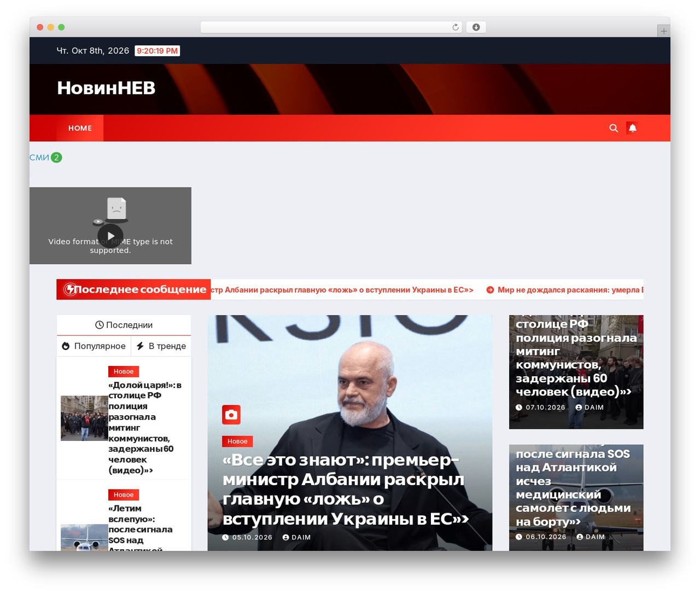
Task: Open the right card about разогнала митинг коммунистов
Action: click(576, 358)
